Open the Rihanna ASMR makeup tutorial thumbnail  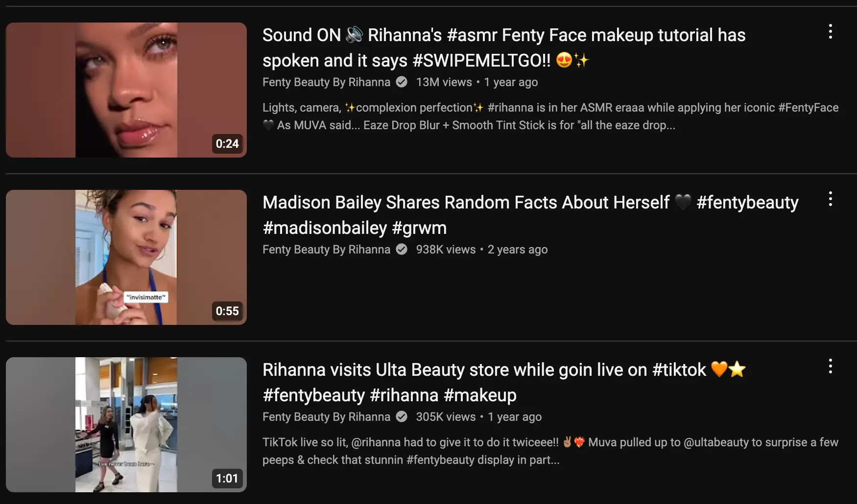tap(126, 90)
